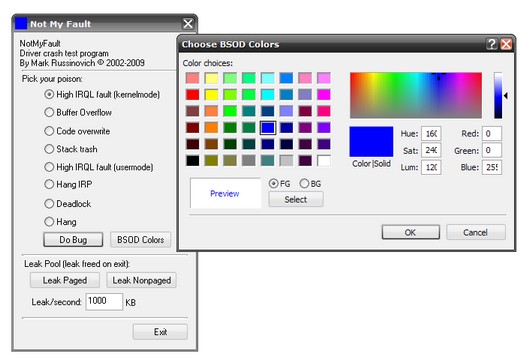Pick the light pink swatch in top-left

point(193,78)
